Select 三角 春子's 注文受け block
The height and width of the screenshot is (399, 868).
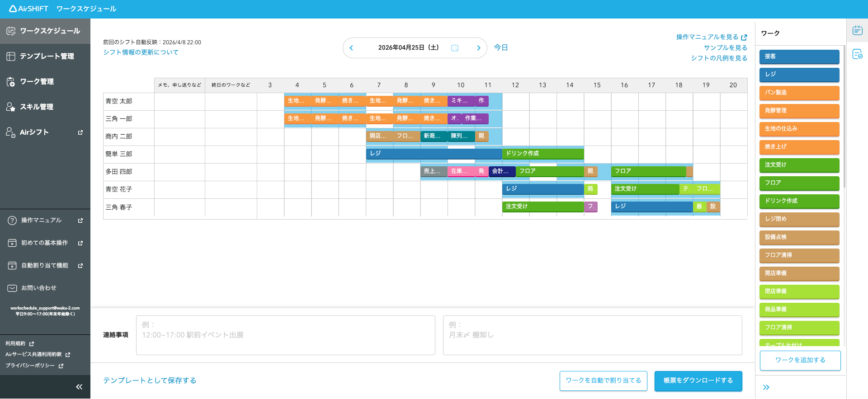pos(543,207)
